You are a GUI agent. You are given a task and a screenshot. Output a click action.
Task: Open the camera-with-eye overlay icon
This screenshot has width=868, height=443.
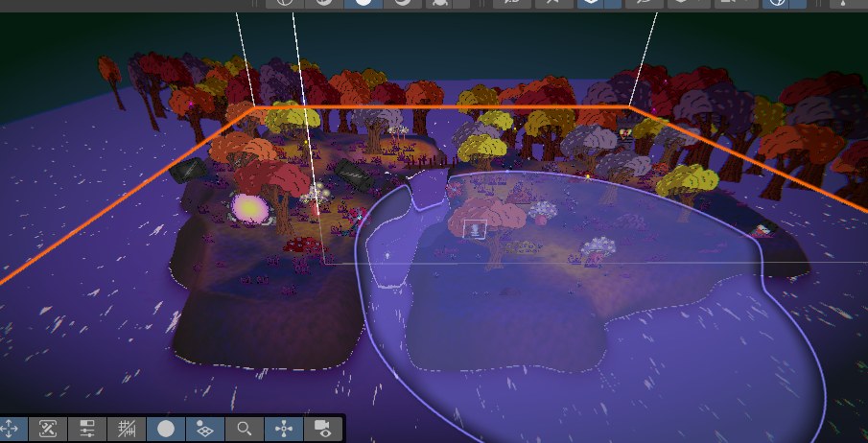322,430
